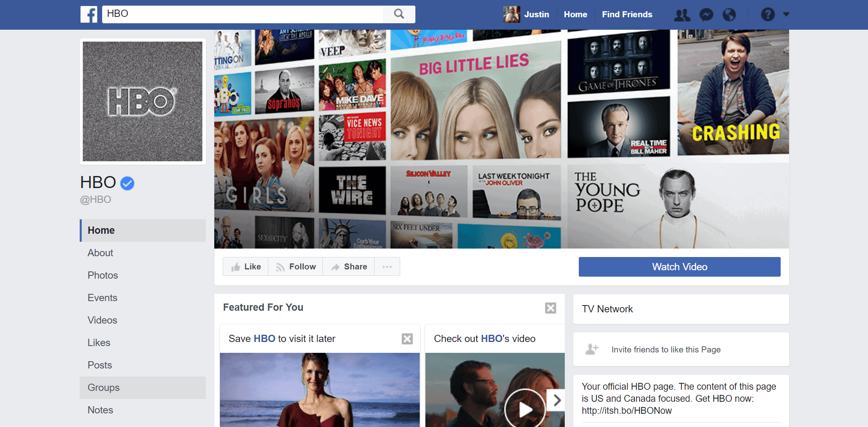Open the Posts section
The height and width of the screenshot is (427, 868).
tap(143, 365)
